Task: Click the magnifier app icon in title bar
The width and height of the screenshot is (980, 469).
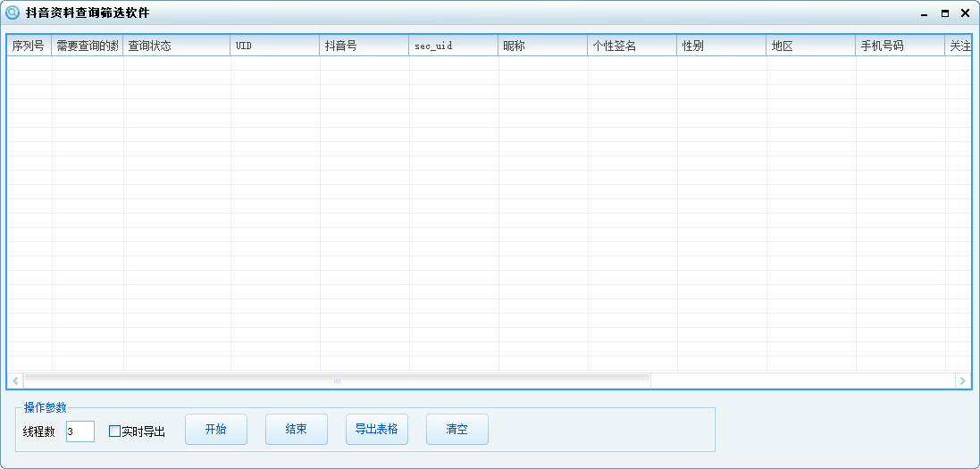Action: (x=12, y=13)
